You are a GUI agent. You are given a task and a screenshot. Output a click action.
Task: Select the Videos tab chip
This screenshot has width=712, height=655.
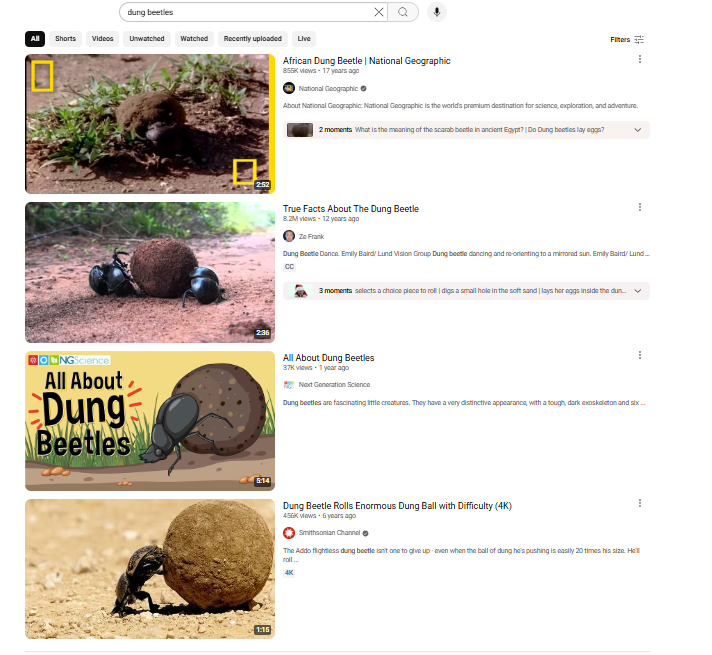[x=103, y=39]
